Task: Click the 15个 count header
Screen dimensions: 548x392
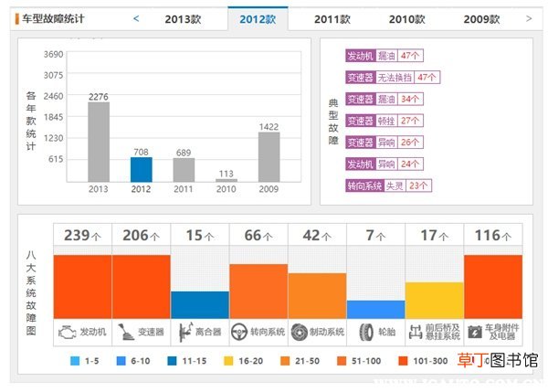Action: [x=200, y=235]
